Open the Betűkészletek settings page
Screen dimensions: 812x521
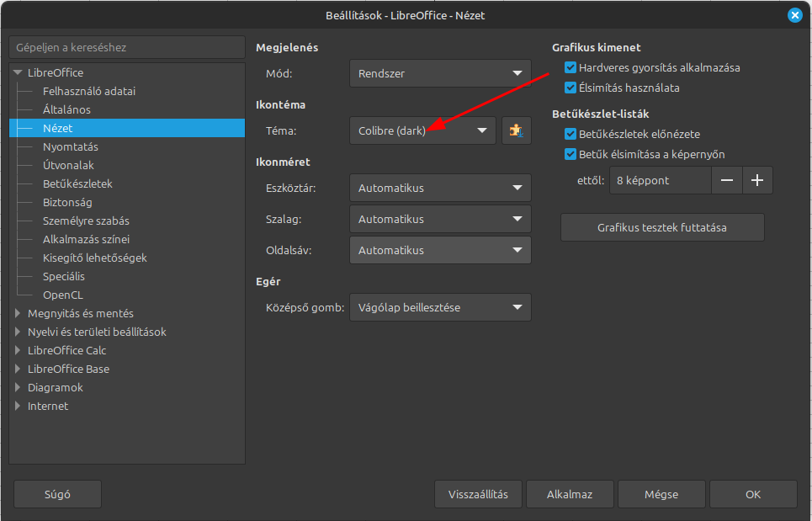click(77, 183)
